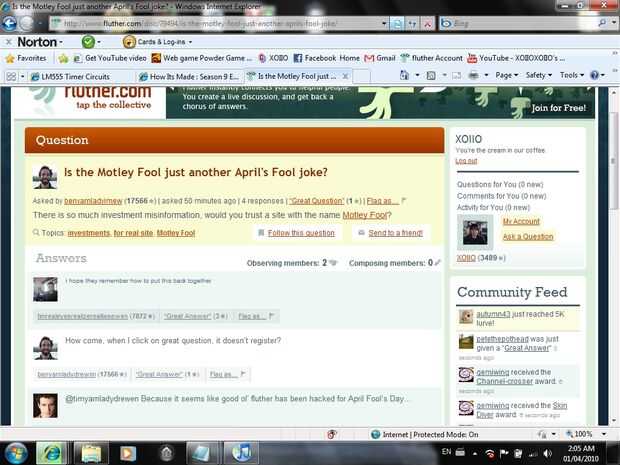Click Great Answer on the second answer
Viewport: 620px width, 465px height.
point(159,374)
